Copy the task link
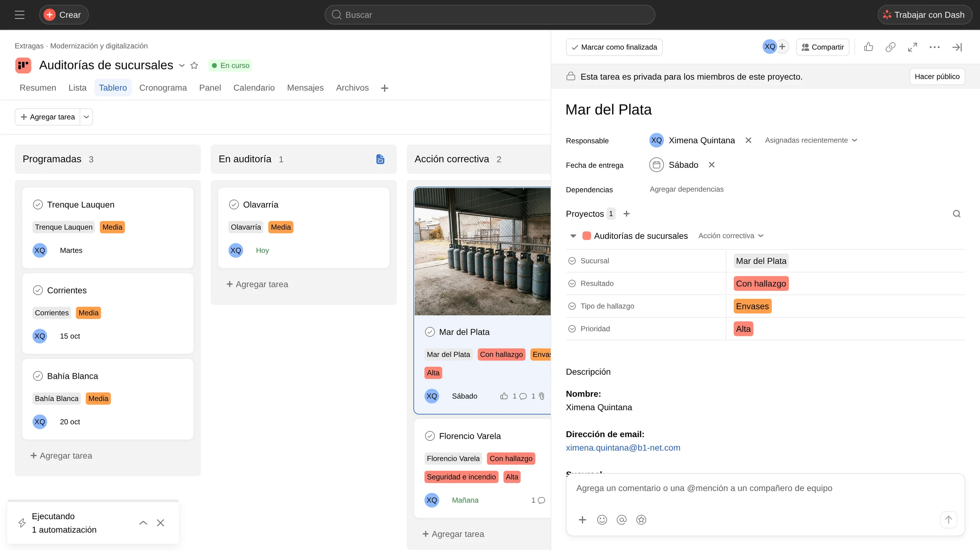This screenshot has width=980, height=551. (x=891, y=47)
